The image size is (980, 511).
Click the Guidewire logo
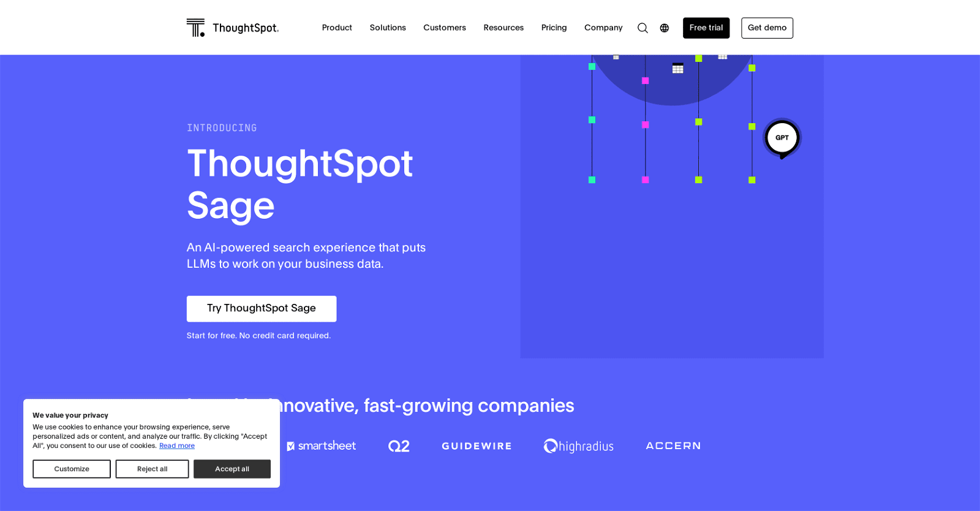[476, 445]
